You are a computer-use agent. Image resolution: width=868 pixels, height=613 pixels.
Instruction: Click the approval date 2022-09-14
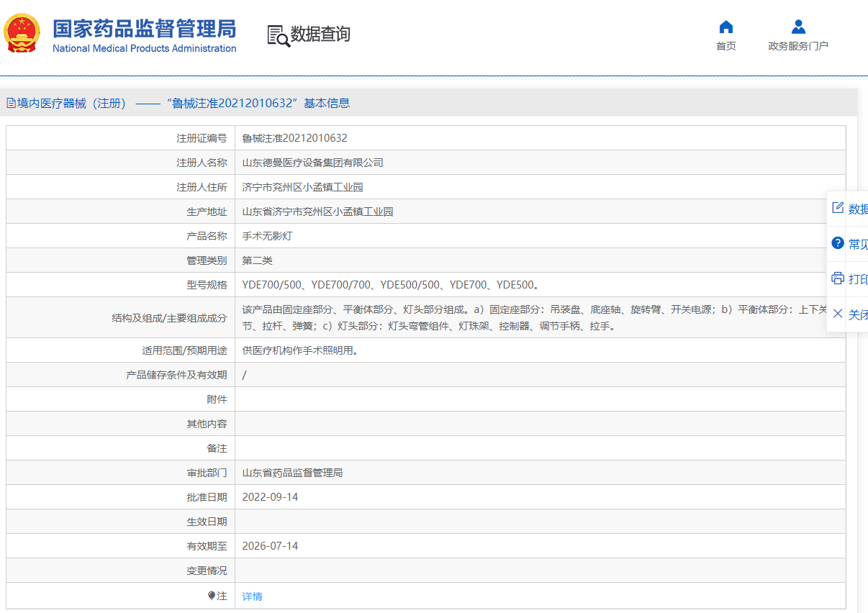coord(270,497)
